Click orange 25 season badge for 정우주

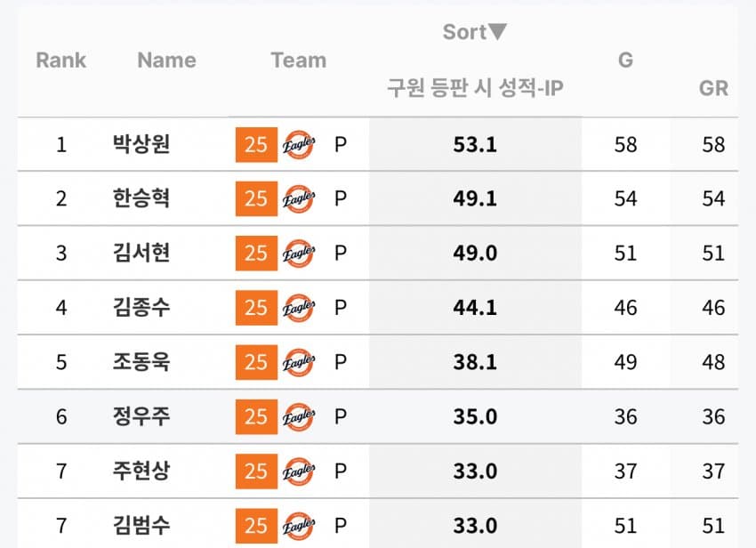pyautogui.click(x=256, y=417)
